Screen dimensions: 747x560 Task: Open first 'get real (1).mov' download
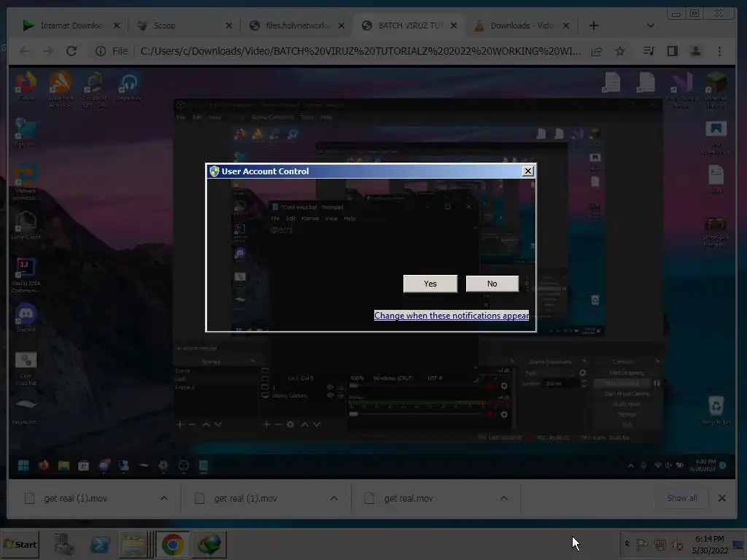click(75, 499)
